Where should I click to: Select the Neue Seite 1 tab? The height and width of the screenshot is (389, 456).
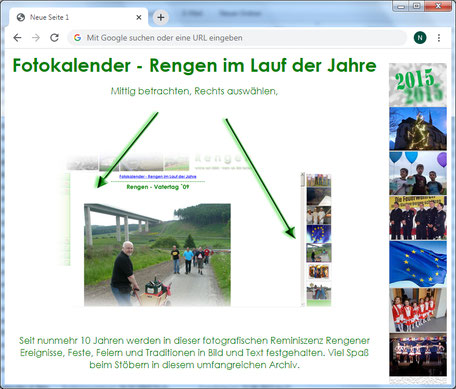click(x=49, y=17)
